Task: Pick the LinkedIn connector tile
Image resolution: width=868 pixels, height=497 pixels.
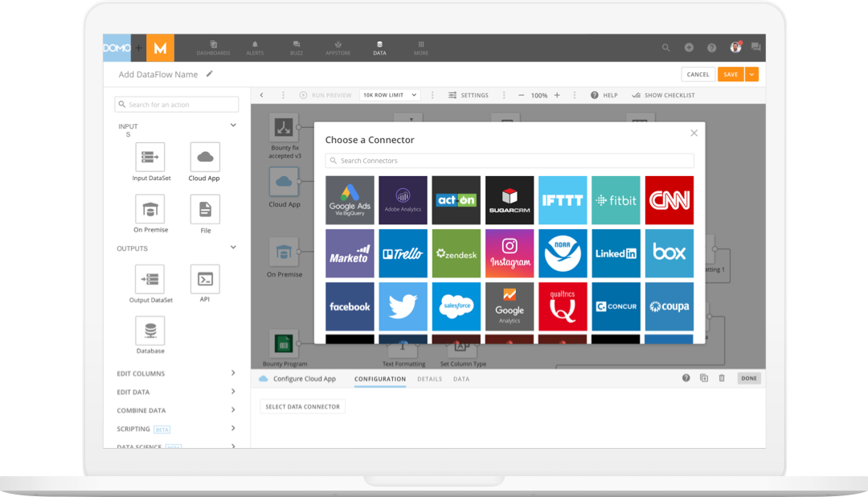Action: (616, 253)
